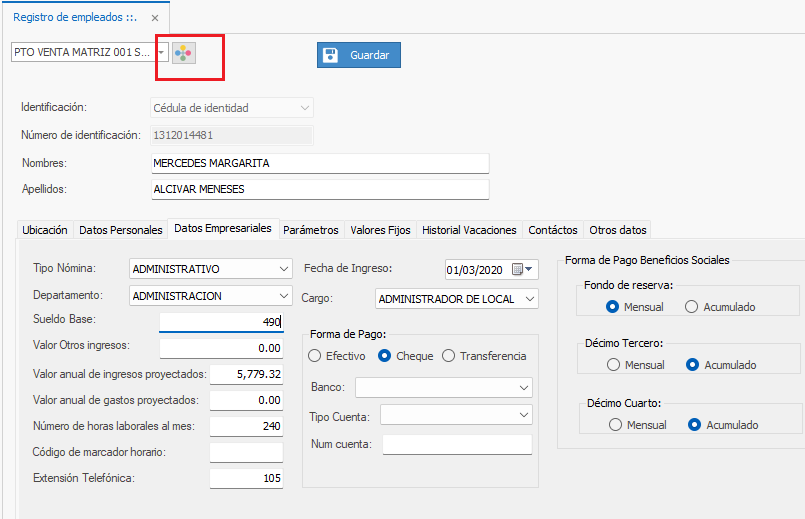Open the PTO VENTA MATRIZ branch dropdown
Screen dimensions: 805x519
[x=160, y=52]
